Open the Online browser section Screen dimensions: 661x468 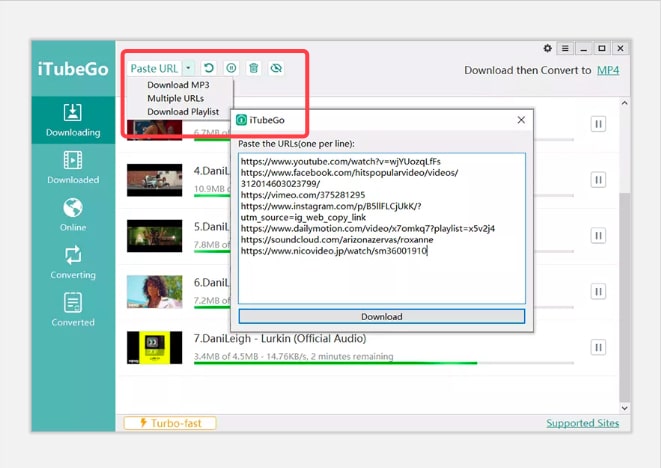coord(73,215)
